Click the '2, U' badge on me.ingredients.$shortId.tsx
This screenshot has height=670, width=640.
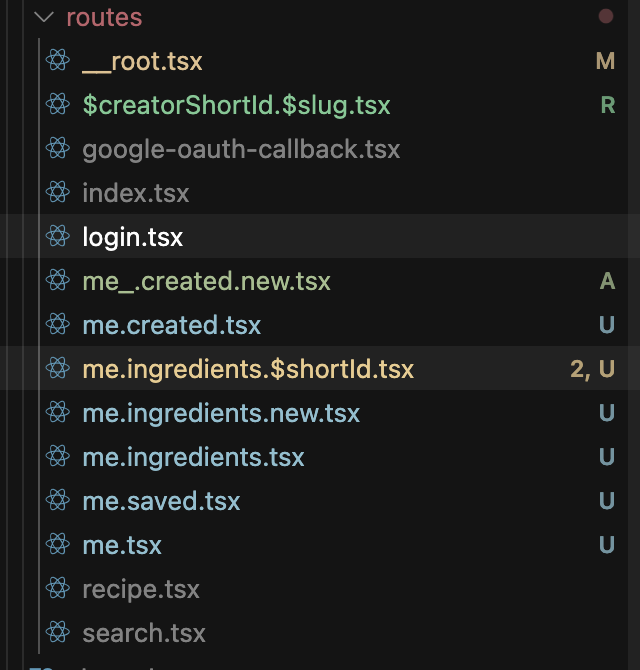coord(593,369)
